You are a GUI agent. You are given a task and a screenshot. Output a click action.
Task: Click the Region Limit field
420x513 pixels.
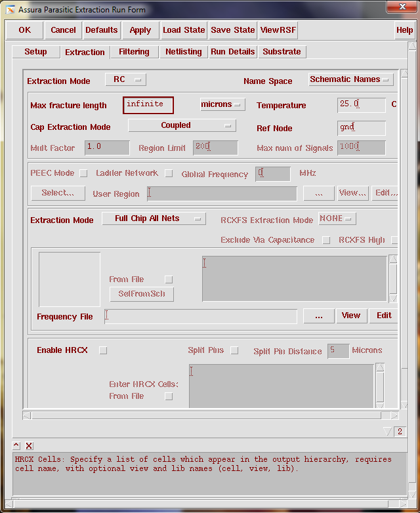coord(215,148)
